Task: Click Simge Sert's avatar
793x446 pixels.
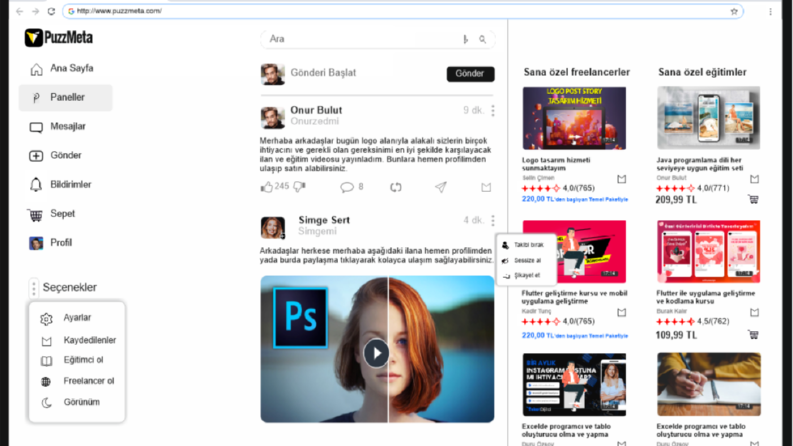Action: [x=273, y=228]
